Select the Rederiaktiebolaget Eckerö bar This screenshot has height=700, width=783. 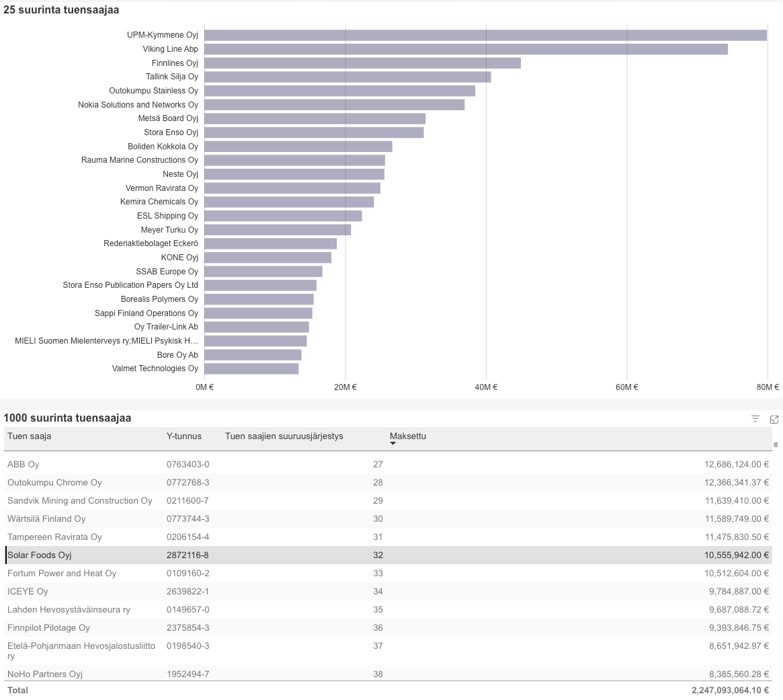pos(271,244)
